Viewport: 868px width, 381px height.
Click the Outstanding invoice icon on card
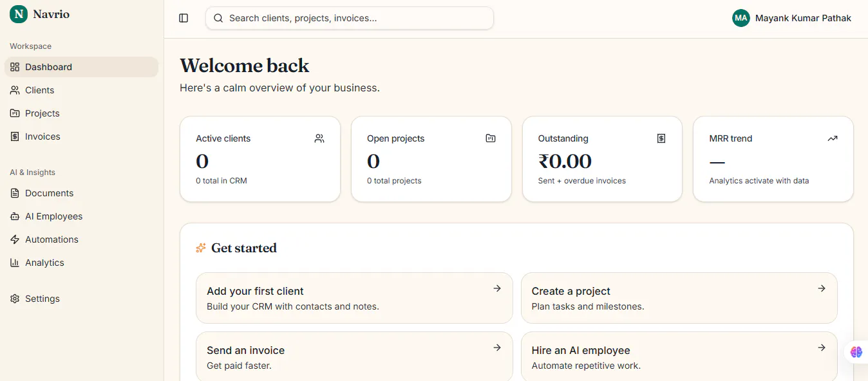(x=661, y=138)
